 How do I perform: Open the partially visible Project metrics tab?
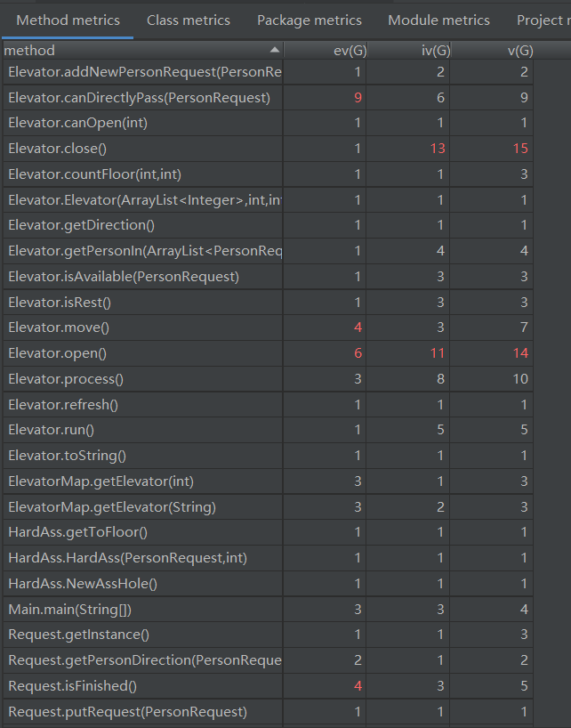coord(543,20)
